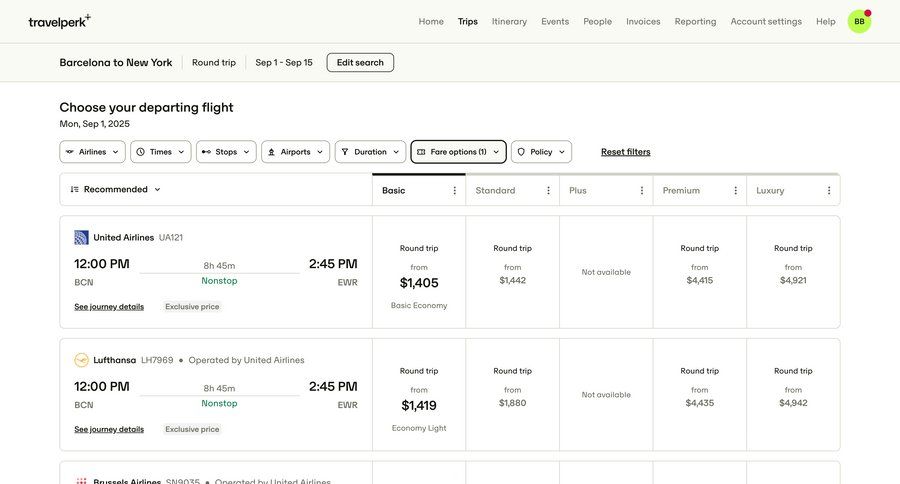Expand the Stops filter dropdown
900x484 pixels.
point(226,152)
